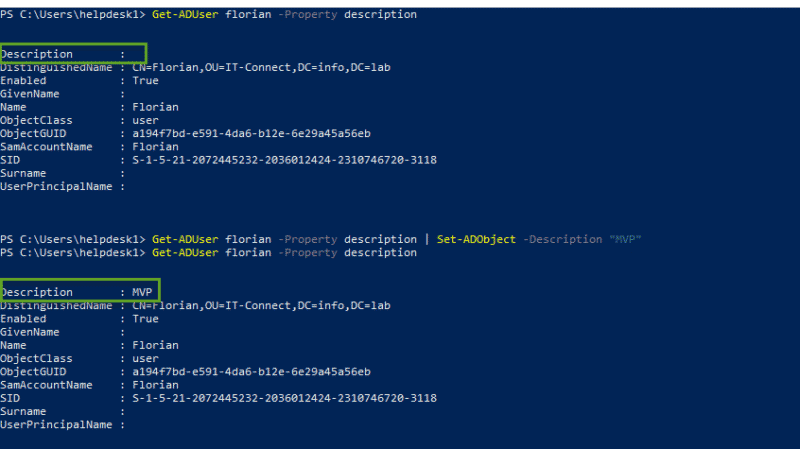Click the UserPrincipalName label in first output

pos(56,186)
